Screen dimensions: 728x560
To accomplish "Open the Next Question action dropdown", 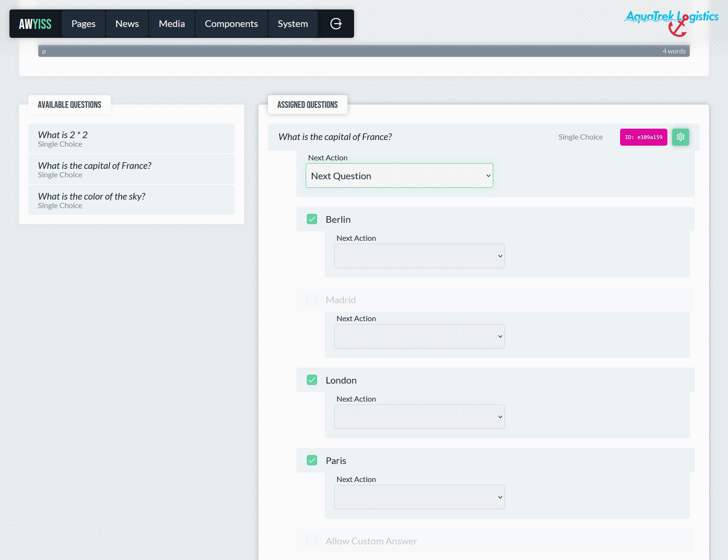I will click(x=399, y=175).
